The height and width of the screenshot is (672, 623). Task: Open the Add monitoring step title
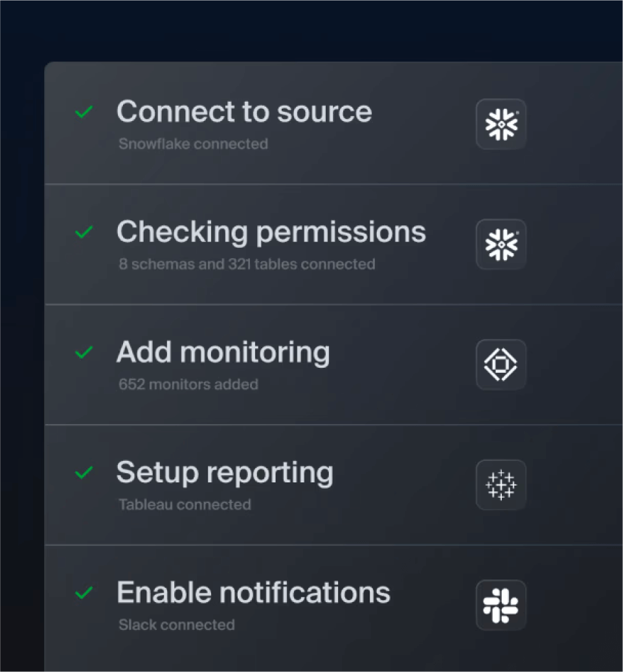coord(223,352)
